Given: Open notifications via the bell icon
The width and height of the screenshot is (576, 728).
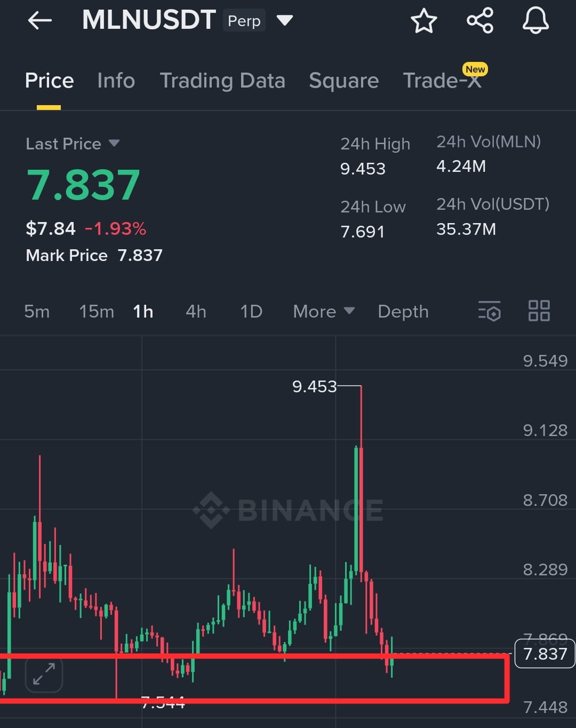Looking at the screenshot, I should 536,21.
